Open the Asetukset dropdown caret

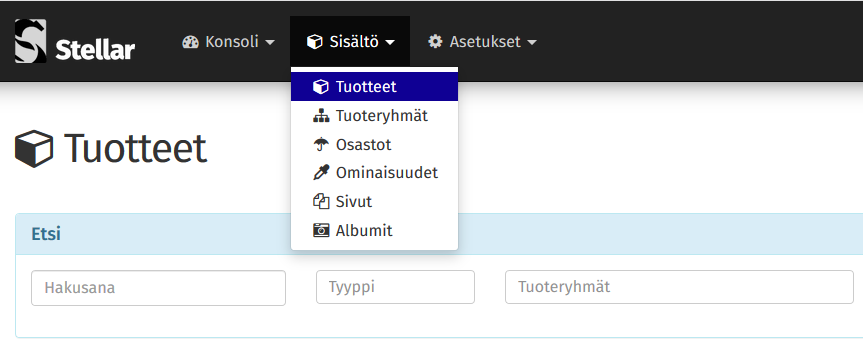pos(532,42)
